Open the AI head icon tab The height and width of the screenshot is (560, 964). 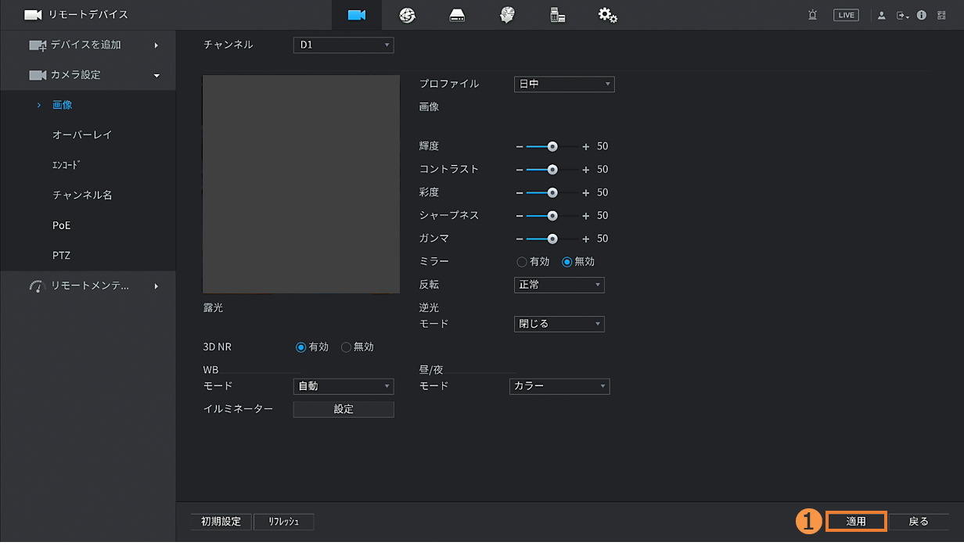[x=508, y=16]
